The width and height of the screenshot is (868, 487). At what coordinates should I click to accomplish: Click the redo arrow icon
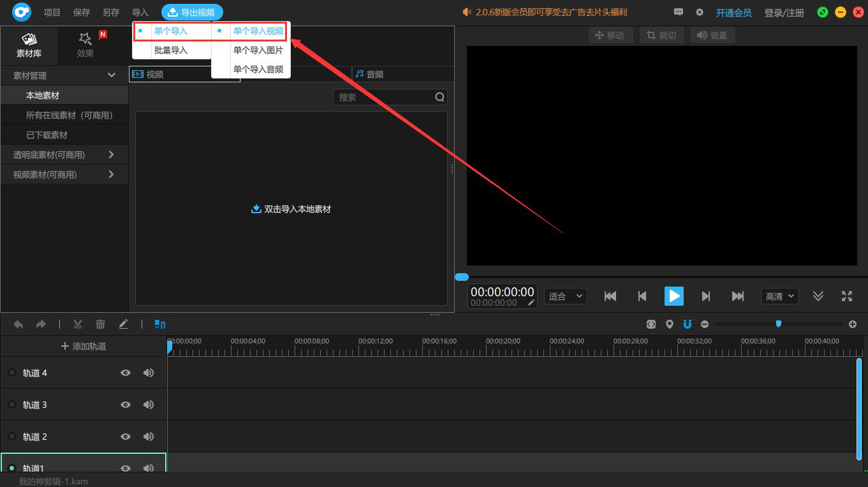[41, 324]
